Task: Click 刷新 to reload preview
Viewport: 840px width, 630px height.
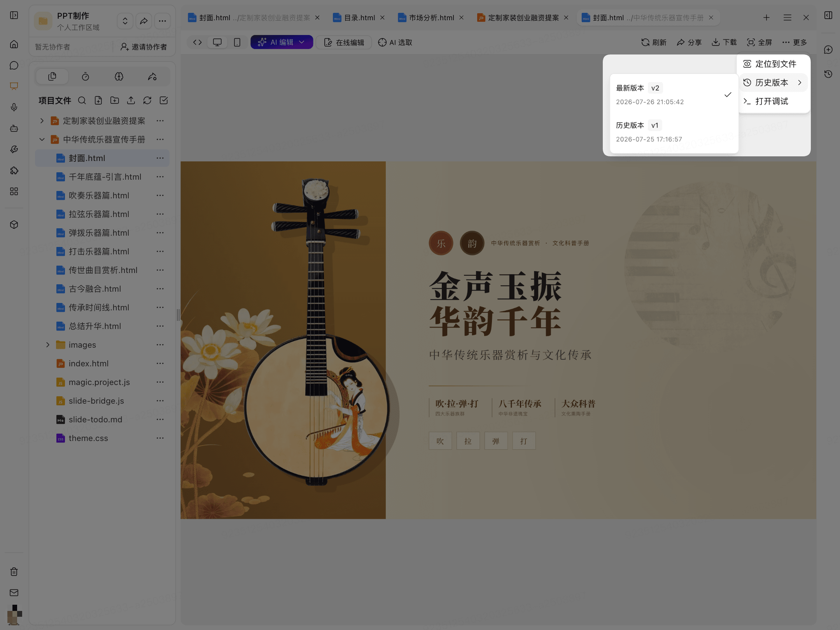Action: coord(654,42)
